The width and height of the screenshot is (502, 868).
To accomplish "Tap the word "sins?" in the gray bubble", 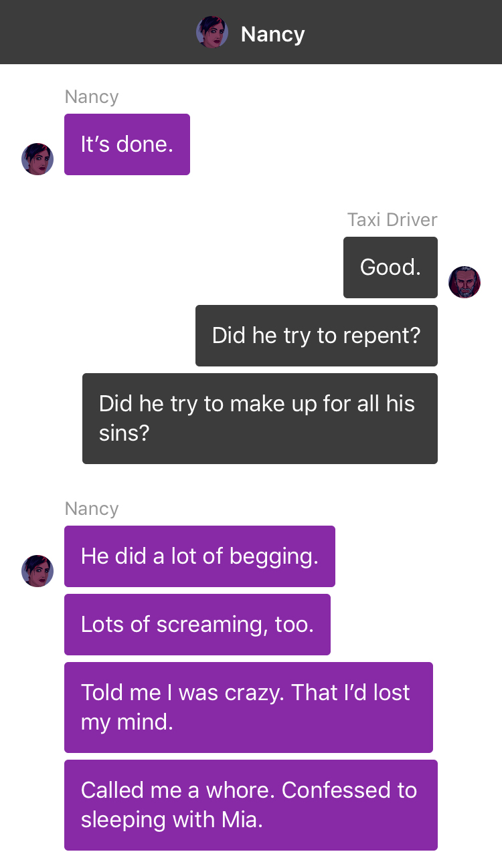I will [x=124, y=433].
